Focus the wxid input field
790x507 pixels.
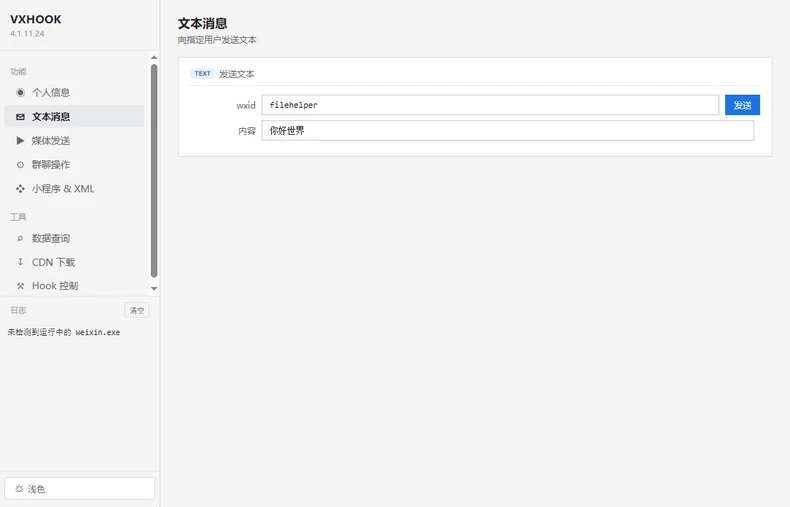(490, 105)
